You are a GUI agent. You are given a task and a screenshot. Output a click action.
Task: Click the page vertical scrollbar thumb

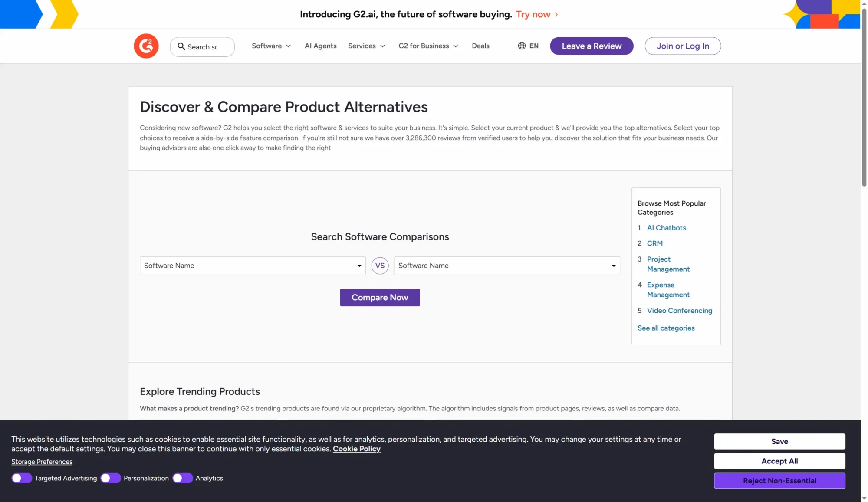(864, 98)
